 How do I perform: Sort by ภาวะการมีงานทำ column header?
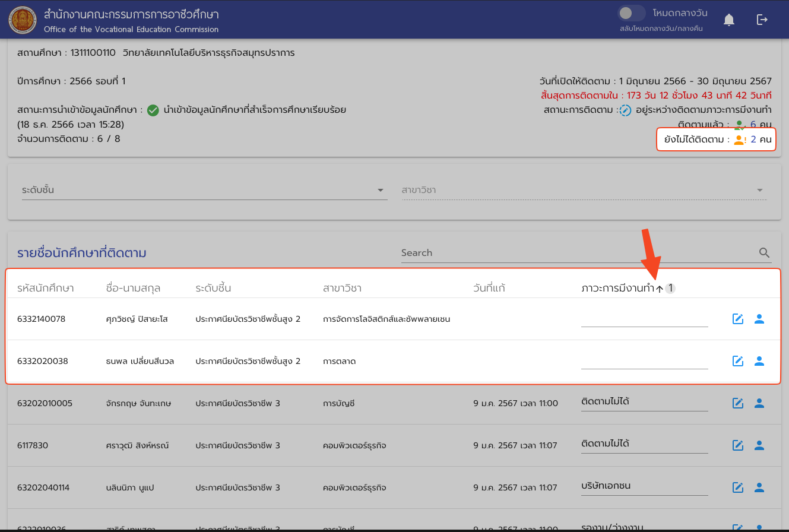(x=621, y=289)
